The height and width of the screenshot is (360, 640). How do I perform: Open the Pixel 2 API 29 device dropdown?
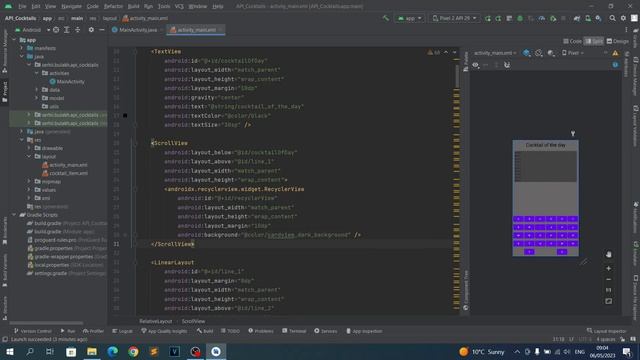(x=454, y=18)
